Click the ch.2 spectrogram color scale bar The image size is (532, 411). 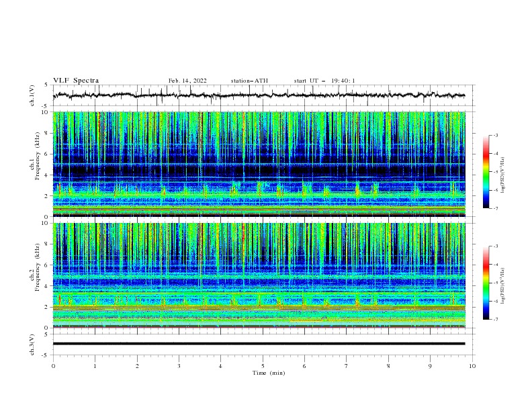(x=486, y=283)
